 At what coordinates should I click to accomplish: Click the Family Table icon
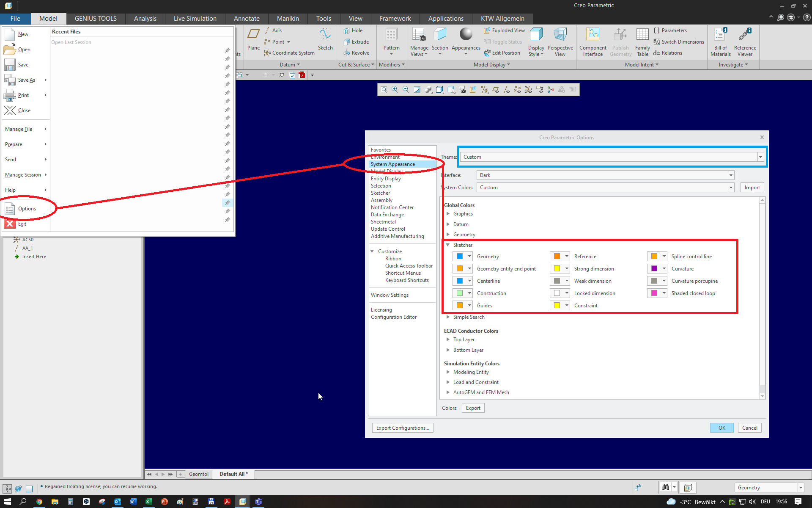tap(642, 35)
